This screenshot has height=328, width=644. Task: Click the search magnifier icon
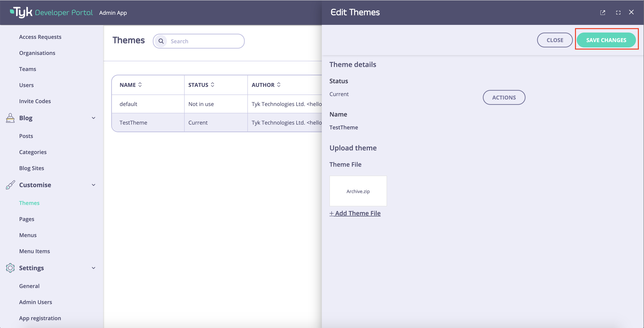coord(161,41)
